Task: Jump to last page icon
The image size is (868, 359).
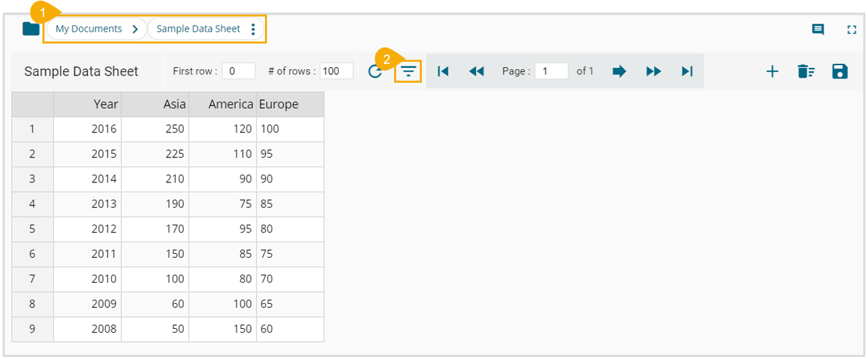Action: pos(687,71)
